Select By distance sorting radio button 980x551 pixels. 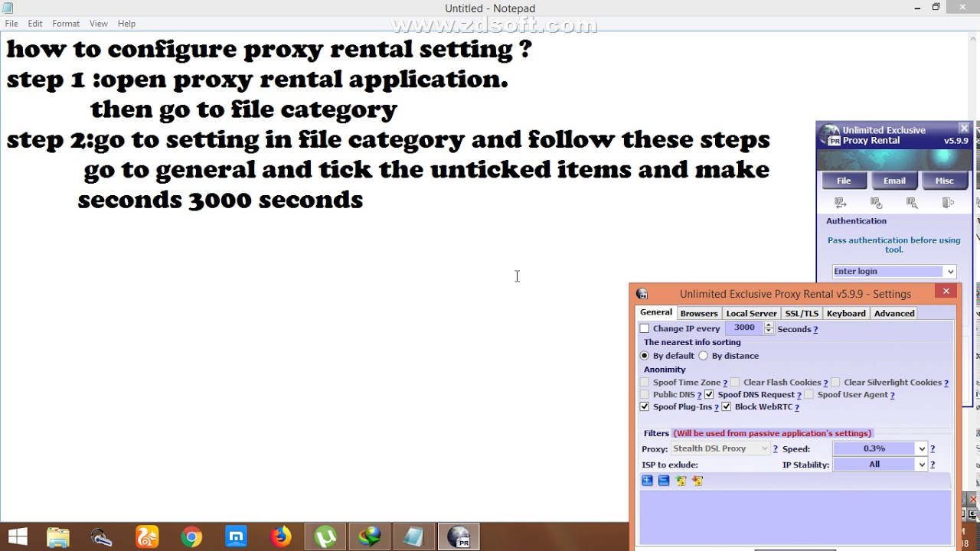[704, 356]
